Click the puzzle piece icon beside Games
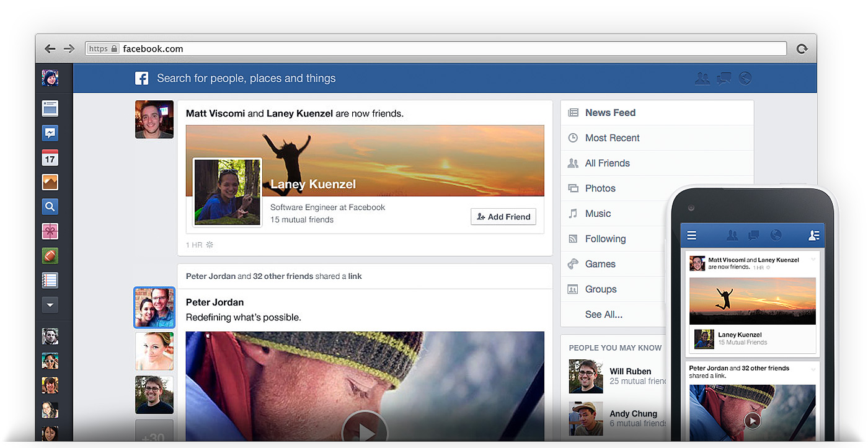Image resolution: width=868 pixels, height=448 pixels. tap(573, 264)
